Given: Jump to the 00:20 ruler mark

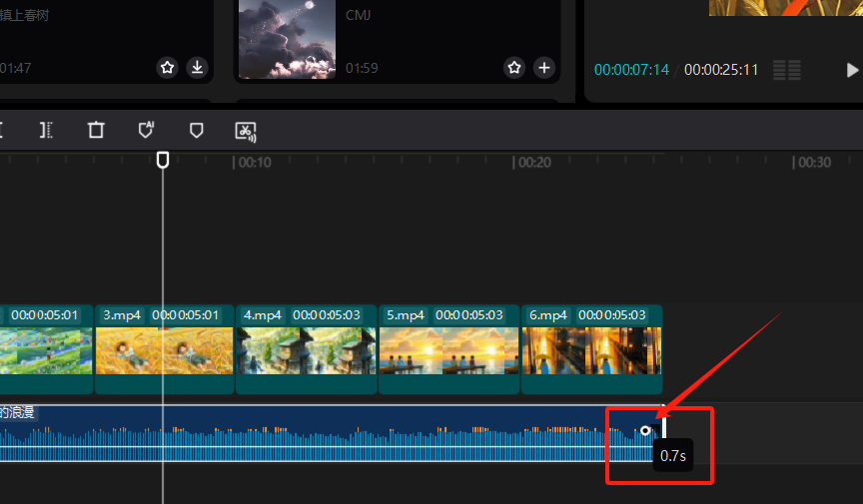Looking at the screenshot, I should (531, 163).
